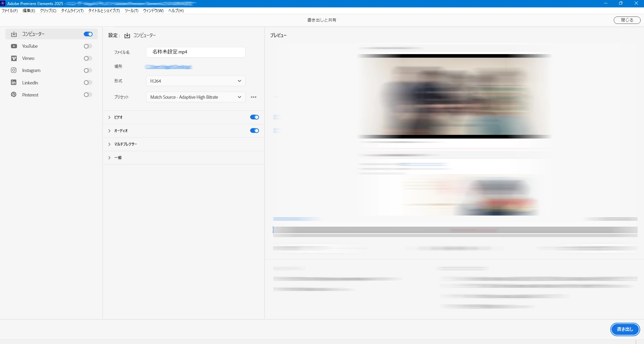644x344 pixels.
Task: Click the 書き出し export button
Action: pyautogui.click(x=625, y=329)
